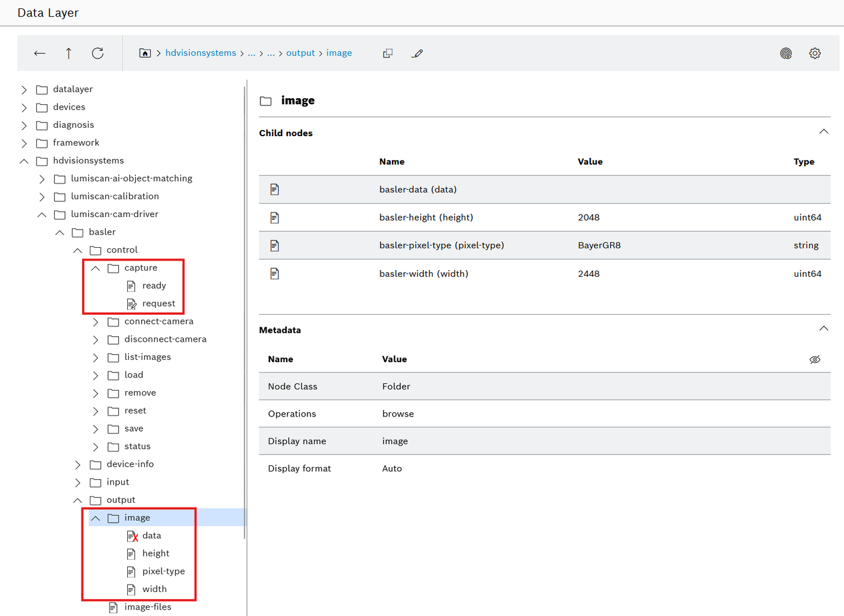Click the image-files node file icon
The image size is (844, 616).
[113, 607]
